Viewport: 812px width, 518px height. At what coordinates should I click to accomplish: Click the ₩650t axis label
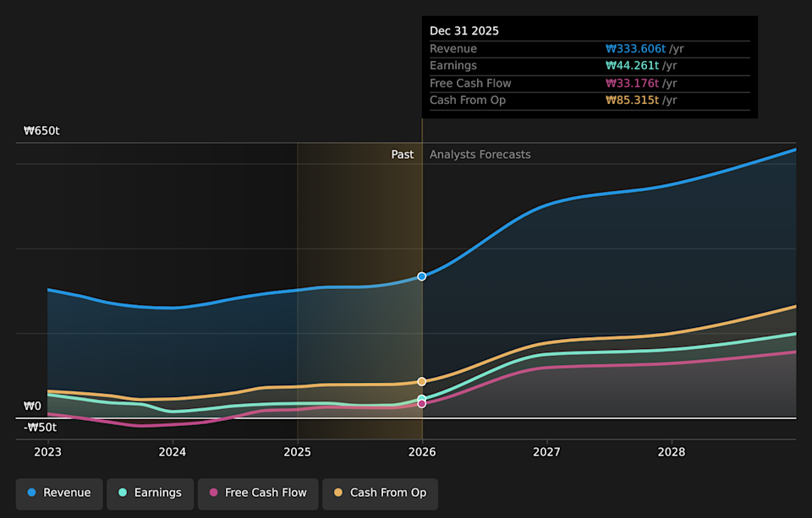coord(41,130)
